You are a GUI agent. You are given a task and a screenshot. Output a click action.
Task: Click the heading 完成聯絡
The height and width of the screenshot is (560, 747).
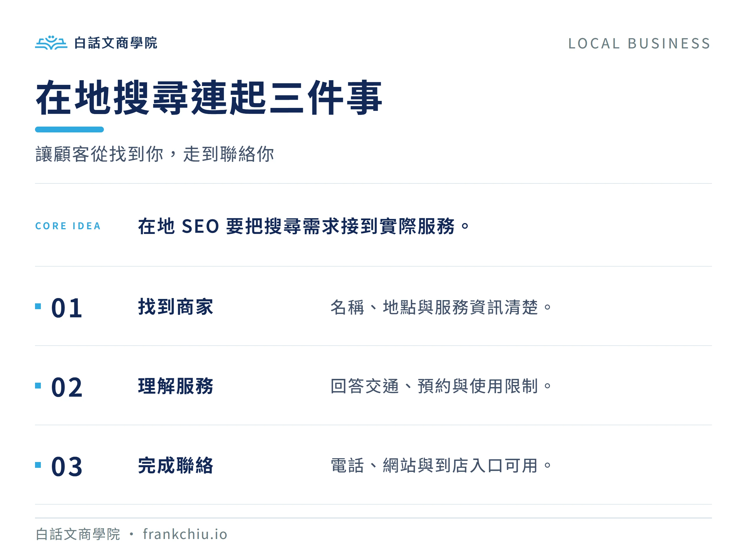coord(176,465)
